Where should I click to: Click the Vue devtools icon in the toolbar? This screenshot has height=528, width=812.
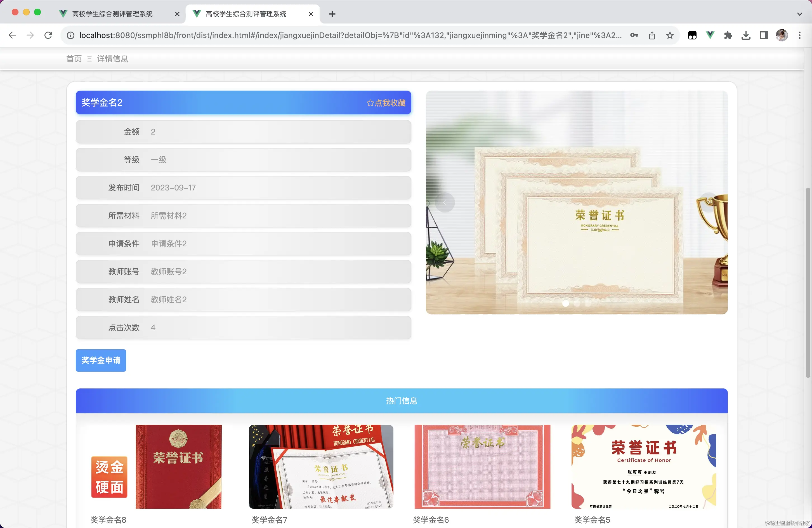[x=710, y=35]
